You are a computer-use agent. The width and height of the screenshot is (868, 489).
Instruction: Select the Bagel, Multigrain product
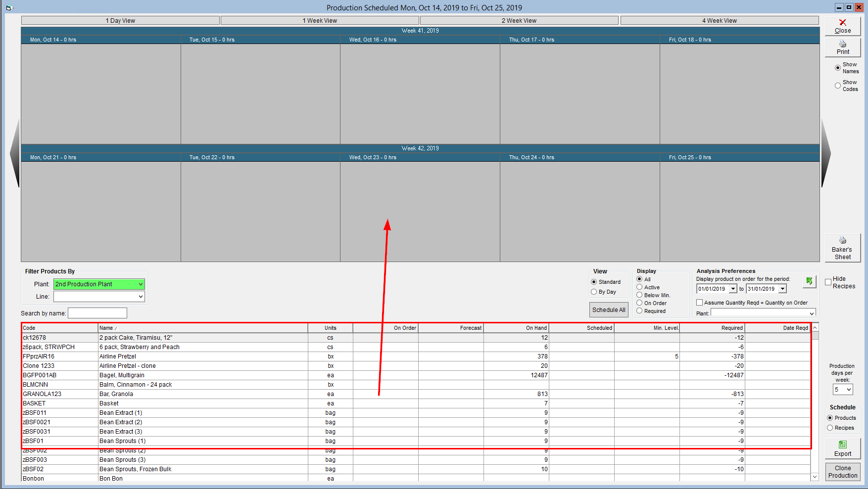tap(416, 375)
